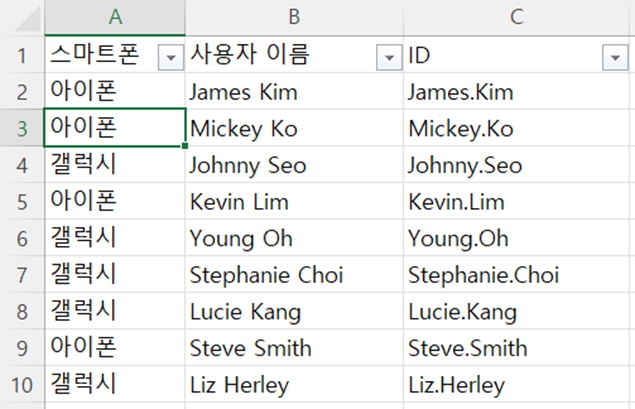This screenshot has height=409, width=635.
Task: Select the cell Johnny.Seo
Action: pyautogui.click(x=516, y=165)
